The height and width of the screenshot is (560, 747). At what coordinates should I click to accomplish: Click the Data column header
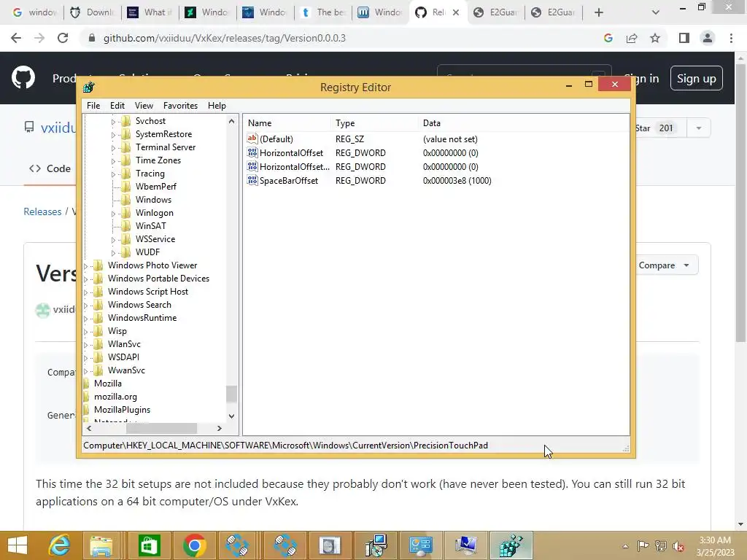click(432, 122)
